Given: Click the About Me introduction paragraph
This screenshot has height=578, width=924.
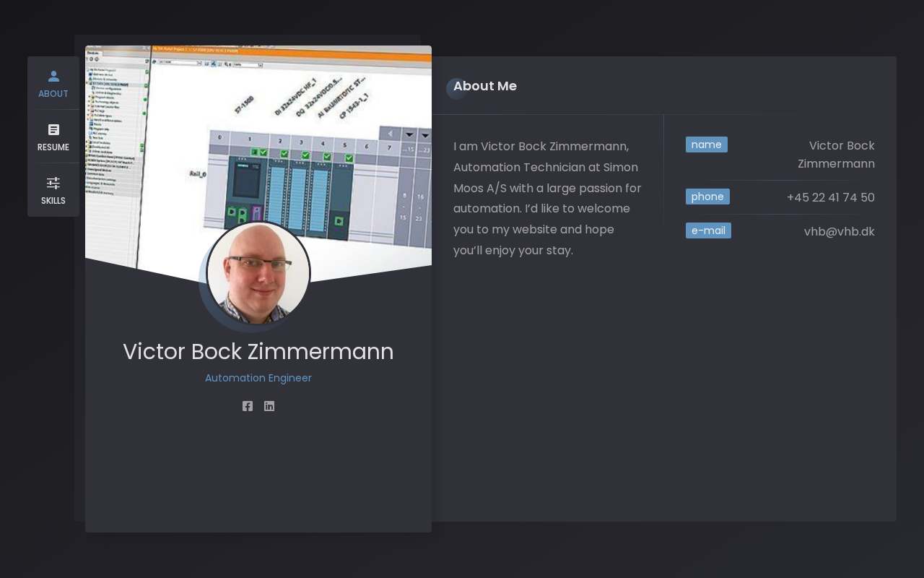Looking at the screenshot, I should point(547,199).
